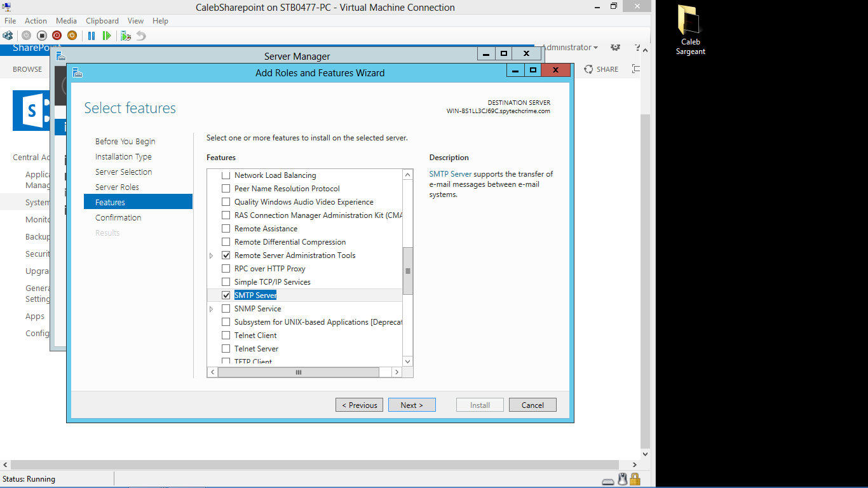This screenshot has height=488, width=868.
Task: Uncheck the Remote Server Administration Tools checkbox
Action: (x=226, y=255)
